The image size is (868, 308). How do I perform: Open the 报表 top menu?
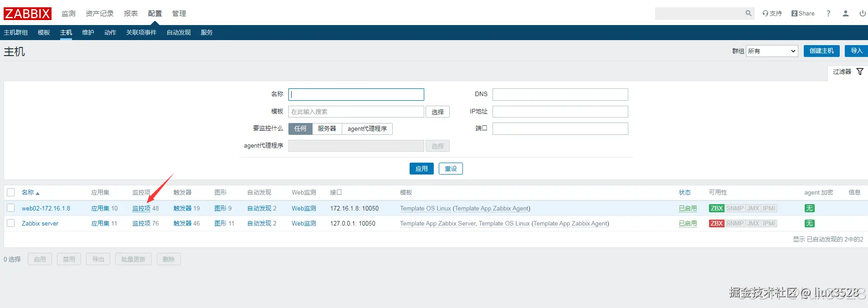click(131, 14)
